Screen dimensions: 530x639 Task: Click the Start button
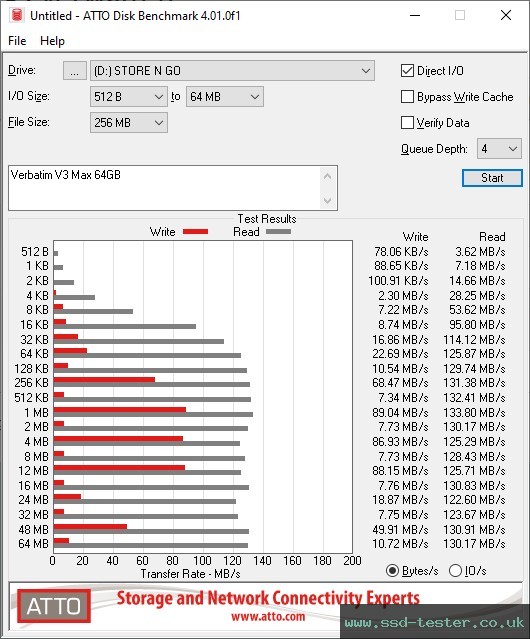coord(492,178)
